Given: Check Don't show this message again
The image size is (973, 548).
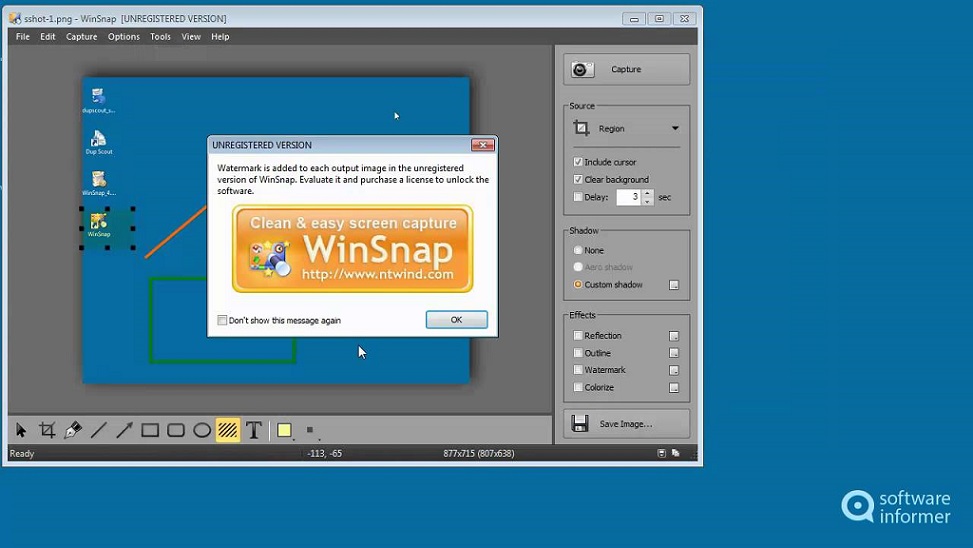Looking at the screenshot, I should [222, 320].
